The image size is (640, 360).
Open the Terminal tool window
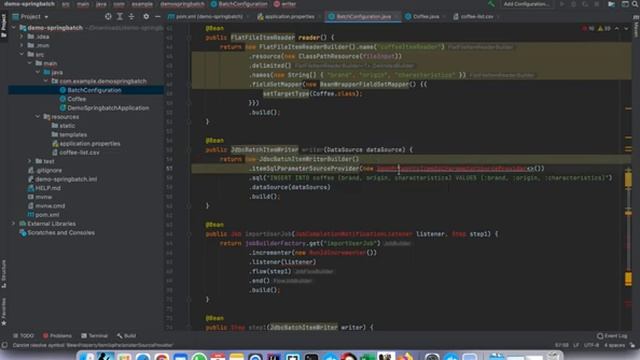94,336
